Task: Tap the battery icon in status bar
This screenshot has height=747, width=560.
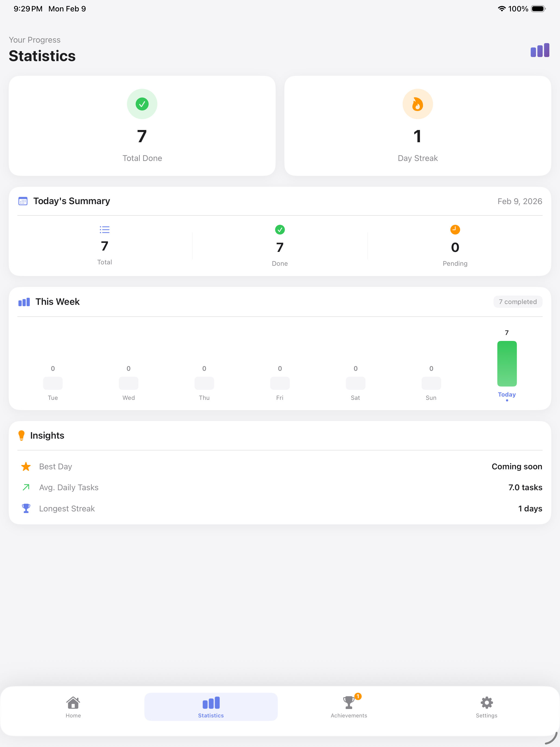Action: pos(538,9)
